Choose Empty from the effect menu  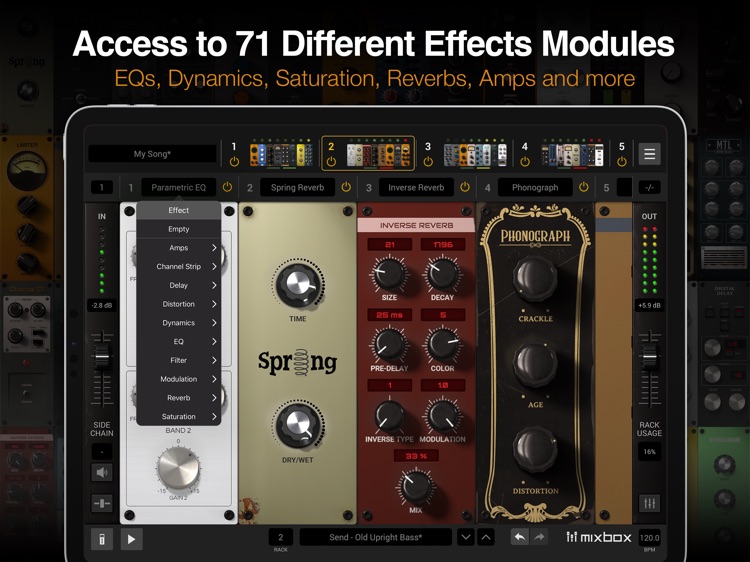178,229
